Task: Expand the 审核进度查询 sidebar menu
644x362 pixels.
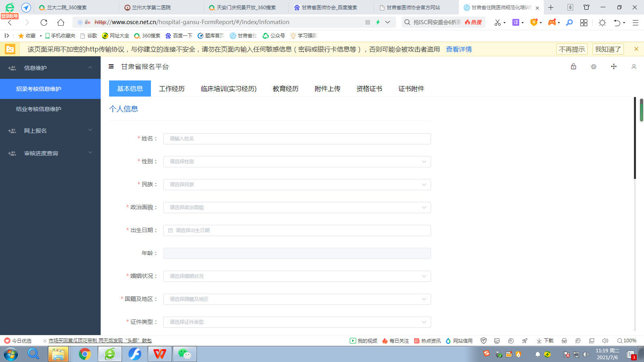Action: [50, 153]
